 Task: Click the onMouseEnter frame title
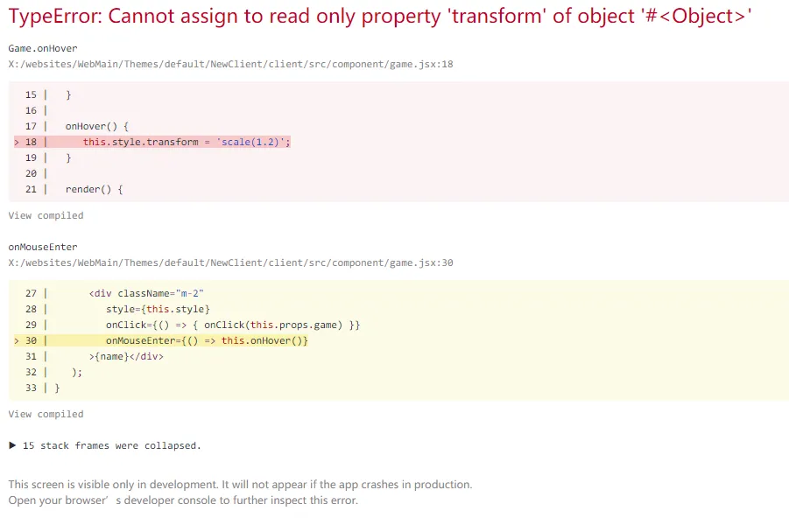[43, 247]
